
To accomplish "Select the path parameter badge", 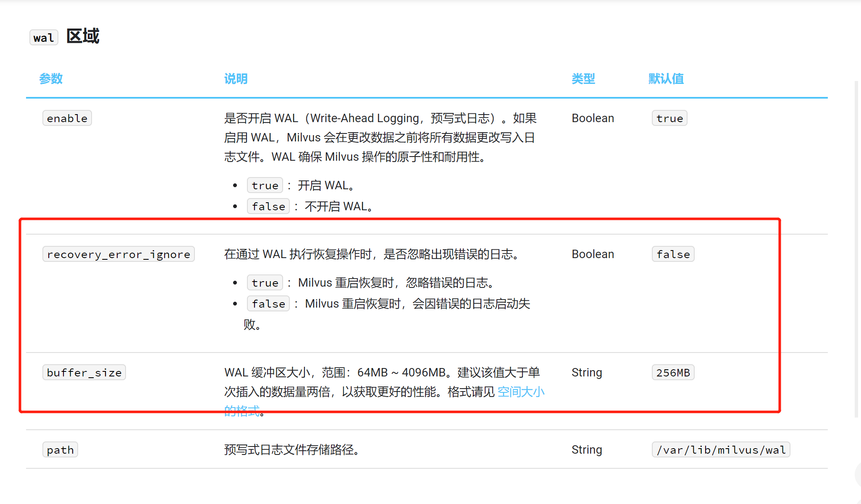I will [x=60, y=449].
